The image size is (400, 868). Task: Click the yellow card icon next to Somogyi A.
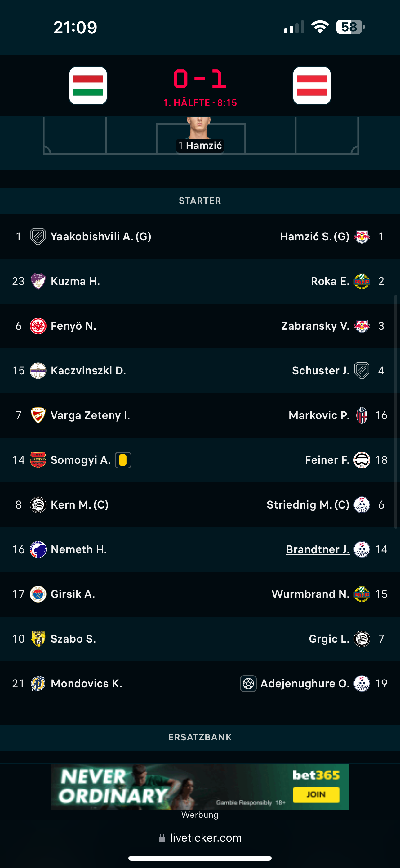click(123, 460)
